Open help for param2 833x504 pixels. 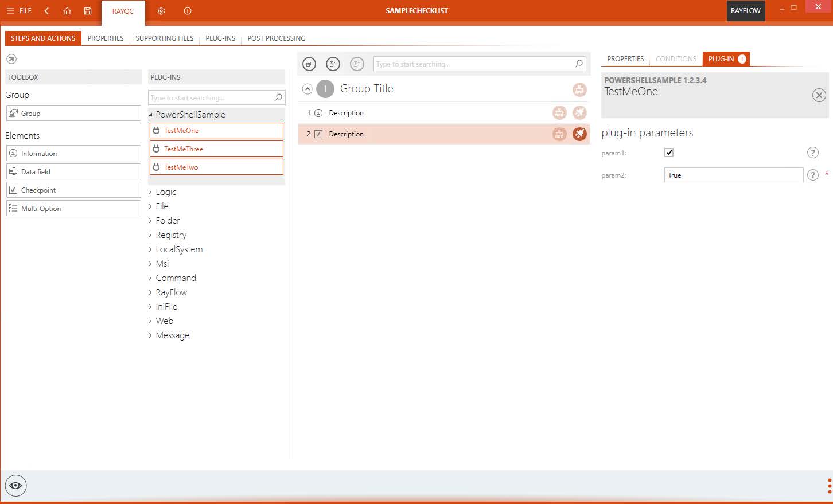[812, 175]
